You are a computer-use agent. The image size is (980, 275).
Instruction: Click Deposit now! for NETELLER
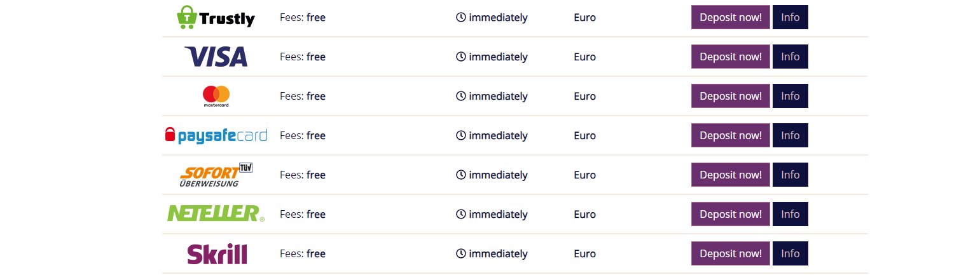tap(731, 214)
